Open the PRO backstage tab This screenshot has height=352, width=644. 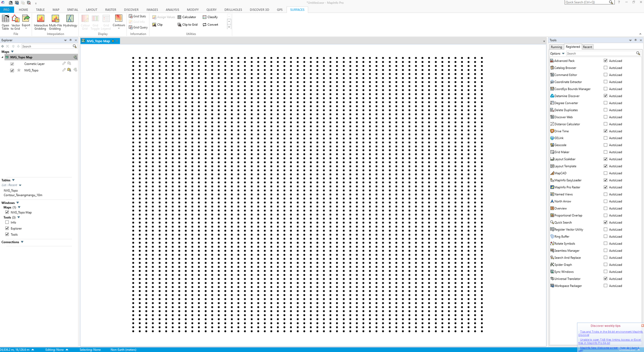(x=6, y=10)
